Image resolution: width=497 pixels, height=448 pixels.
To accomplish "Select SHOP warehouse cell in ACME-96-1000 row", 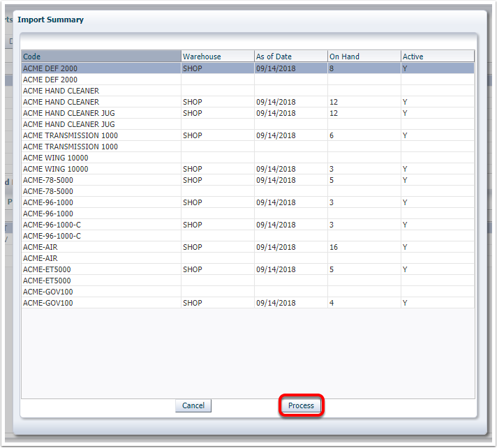I will tap(218, 202).
